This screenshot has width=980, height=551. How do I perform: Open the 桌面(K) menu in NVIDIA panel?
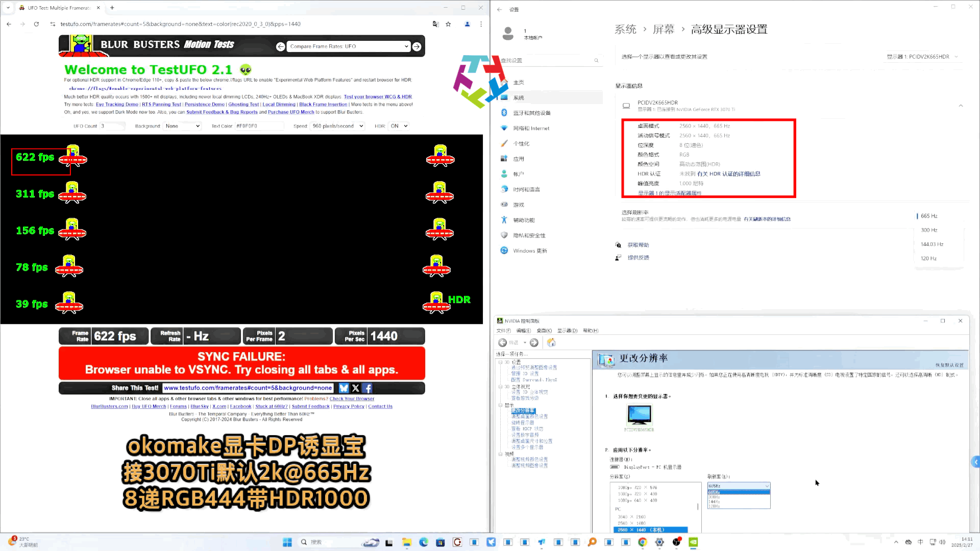point(544,331)
